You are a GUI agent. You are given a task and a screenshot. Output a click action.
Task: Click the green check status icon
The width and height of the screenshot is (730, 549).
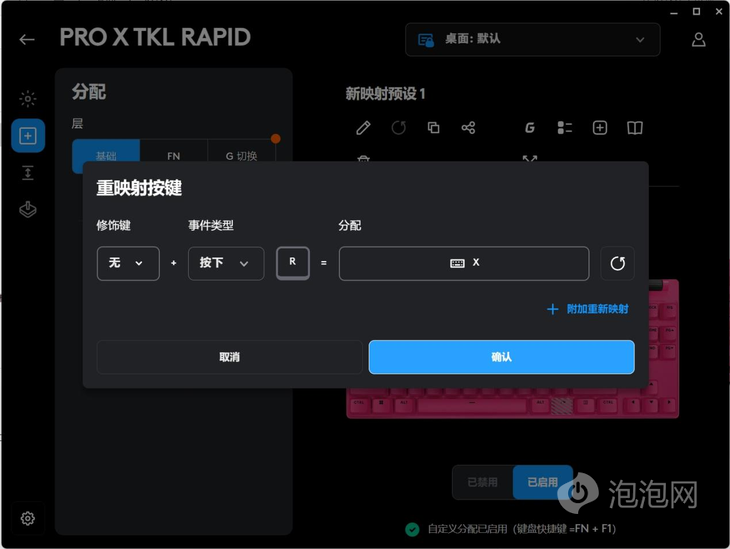click(412, 529)
